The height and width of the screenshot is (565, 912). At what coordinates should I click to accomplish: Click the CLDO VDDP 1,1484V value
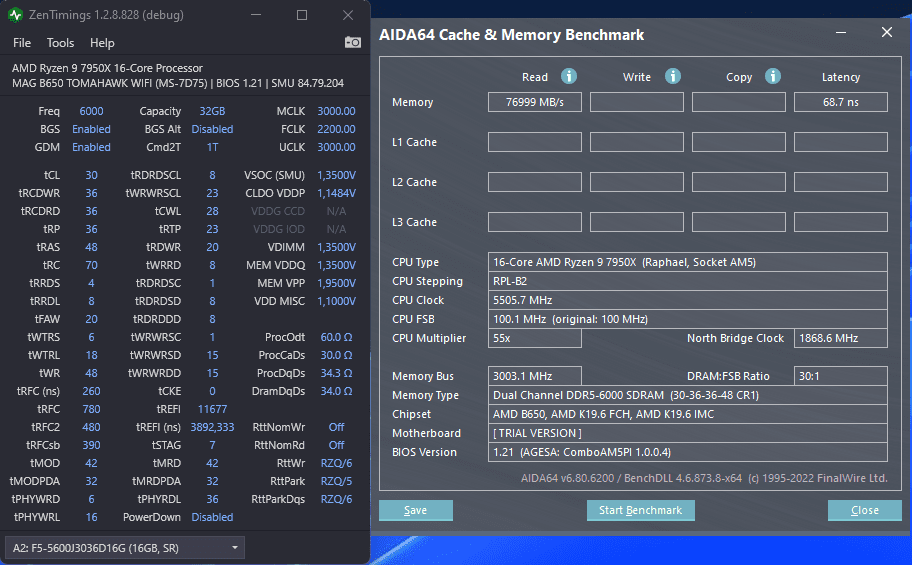pos(336,193)
